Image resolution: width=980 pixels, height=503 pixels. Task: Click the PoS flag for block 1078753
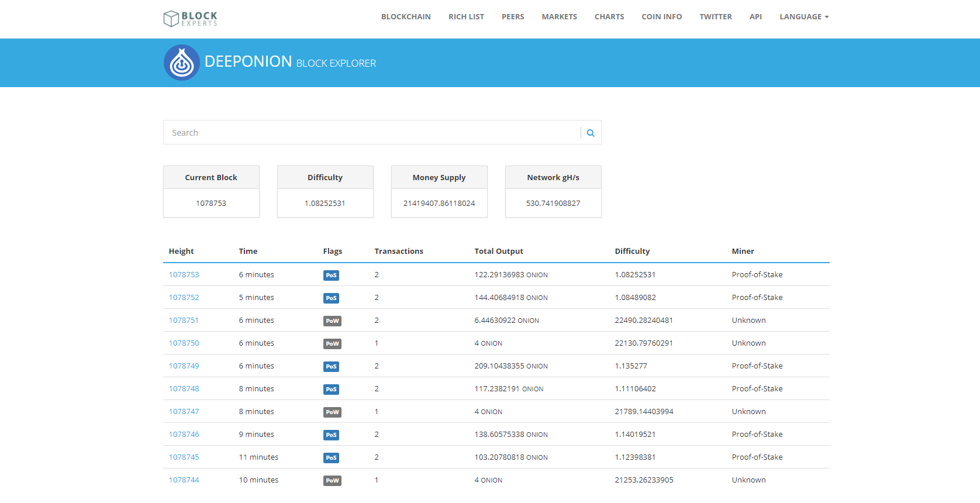click(331, 275)
